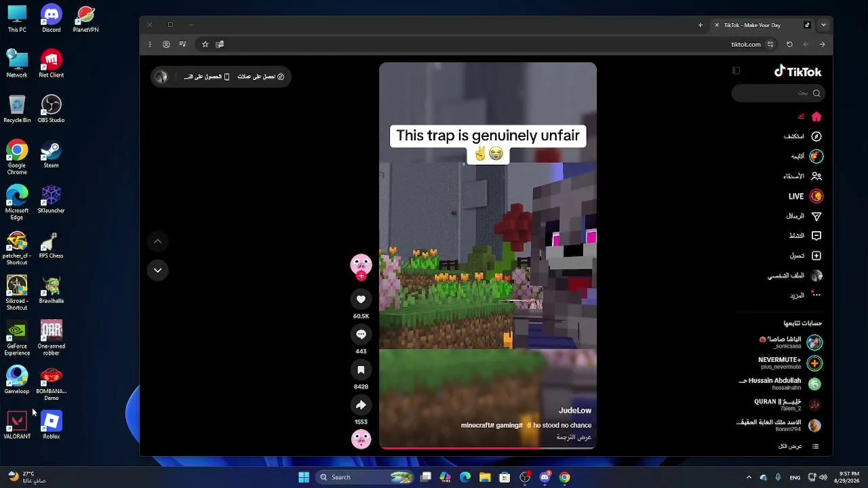Open comments via the speech bubble icon
This screenshot has height=488, width=868.
(x=361, y=334)
